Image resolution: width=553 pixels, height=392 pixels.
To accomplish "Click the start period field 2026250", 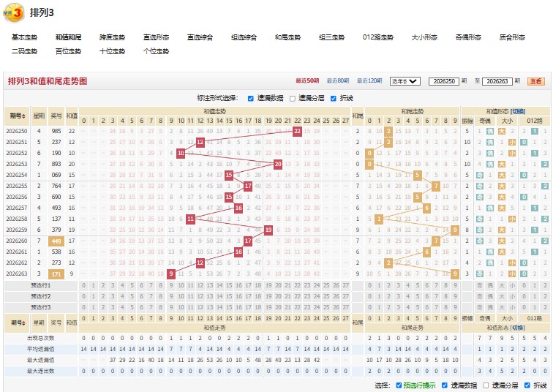I will (x=444, y=81).
